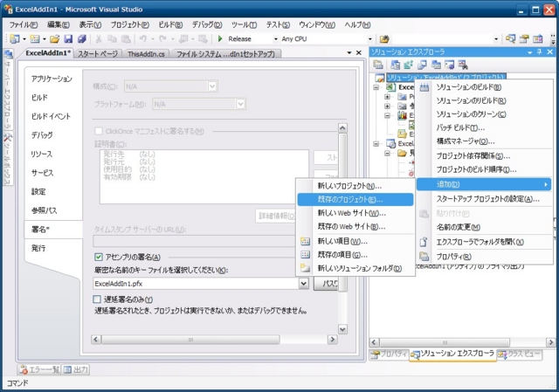
Task: Collapse the ExcelAddIn1 project tree node
Action: pos(376,87)
